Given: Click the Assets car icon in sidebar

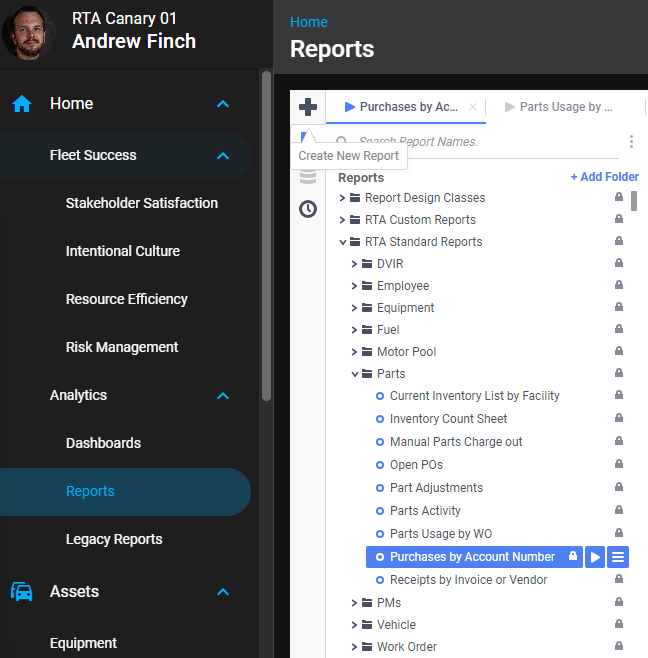Looking at the screenshot, I should pyautogui.click(x=22, y=591).
